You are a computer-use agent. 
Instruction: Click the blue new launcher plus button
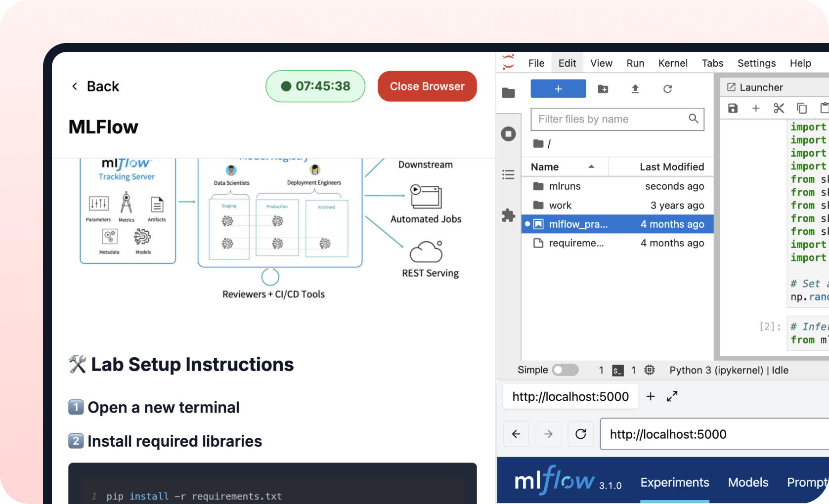[x=558, y=89]
